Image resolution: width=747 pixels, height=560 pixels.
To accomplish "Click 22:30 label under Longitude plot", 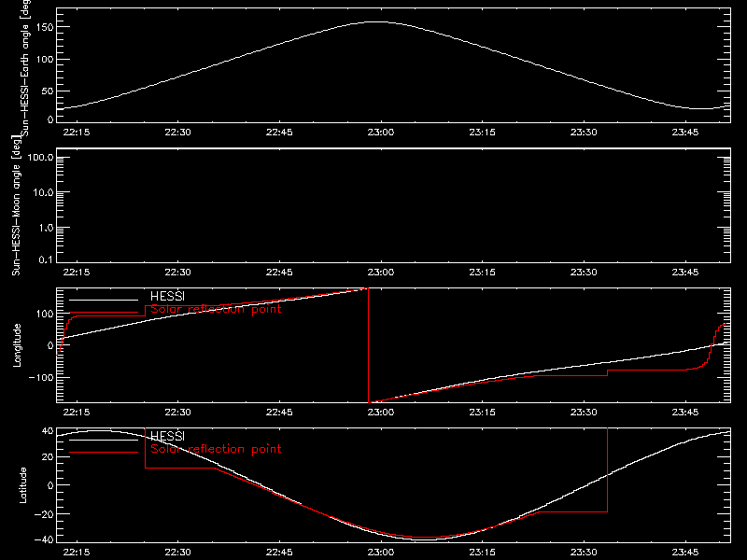I will tap(177, 412).
